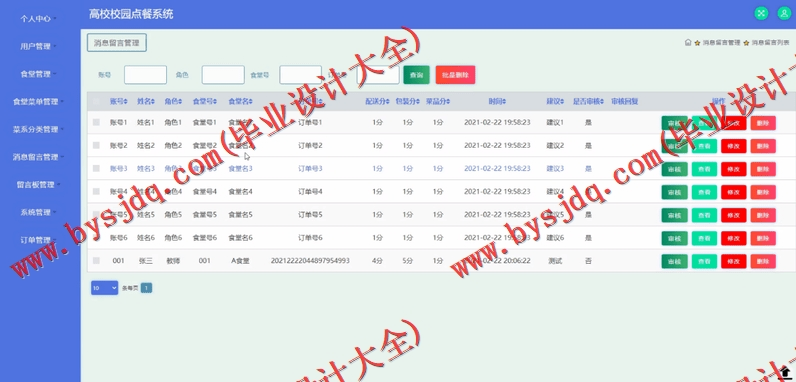The image size is (796, 382).
Task: Sort table by 时间 column arrows
Action: (504, 102)
